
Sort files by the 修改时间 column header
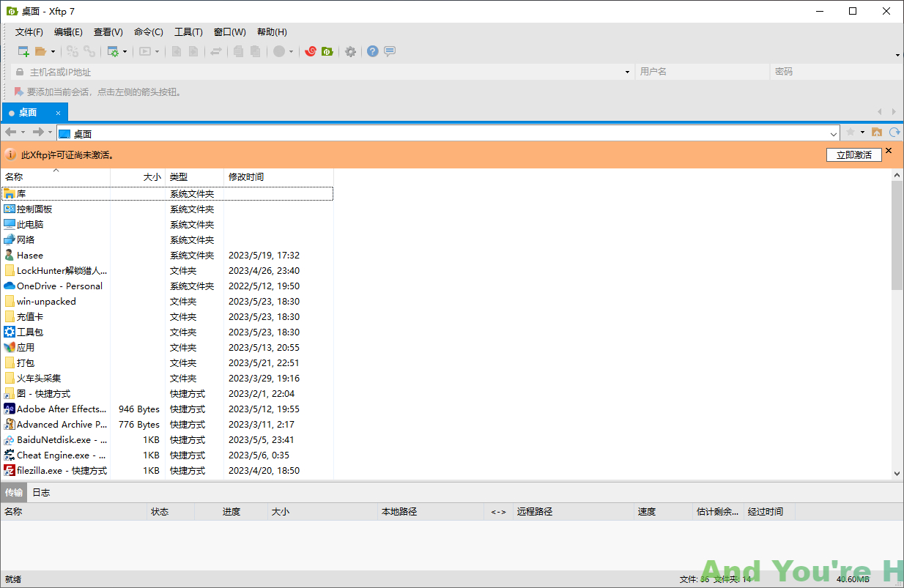pyautogui.click(x=278, y=177)
